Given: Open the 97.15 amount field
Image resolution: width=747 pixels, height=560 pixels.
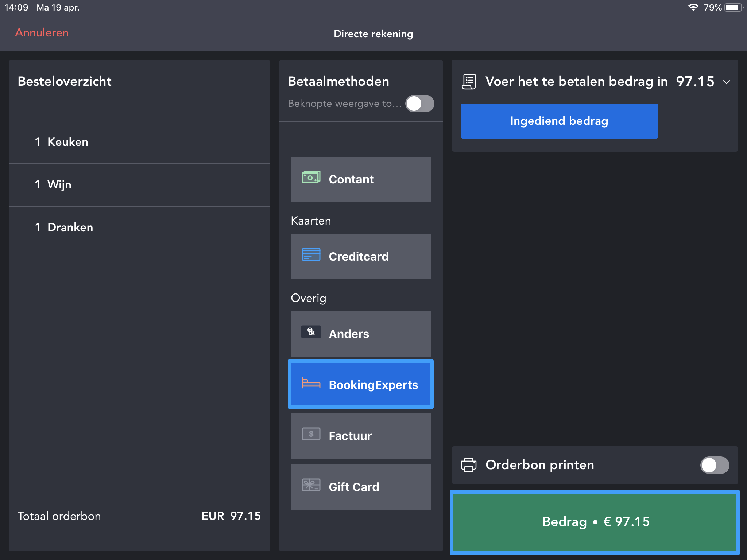Looking at the screenshot, I should click(695, 82).
